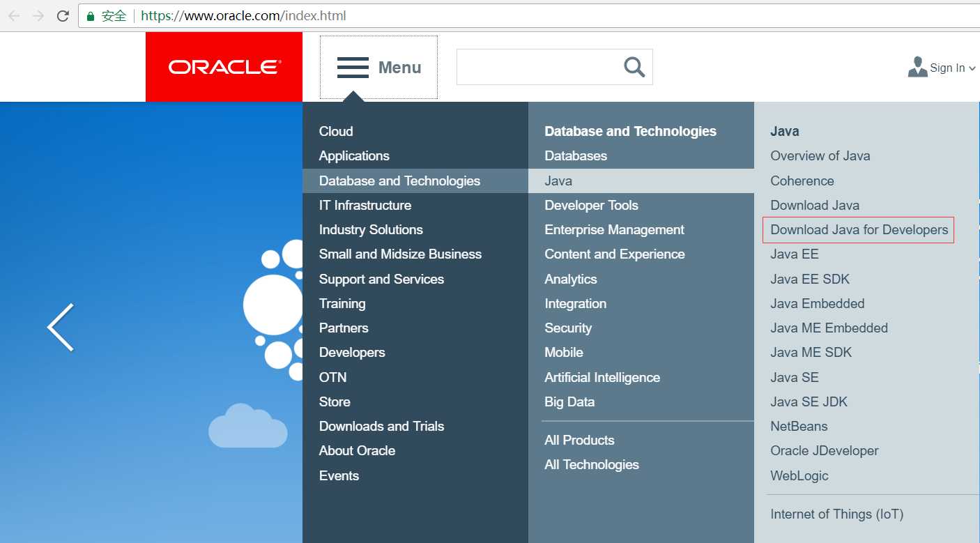
Task: Open the Java EE link
Action: (794, 254)
